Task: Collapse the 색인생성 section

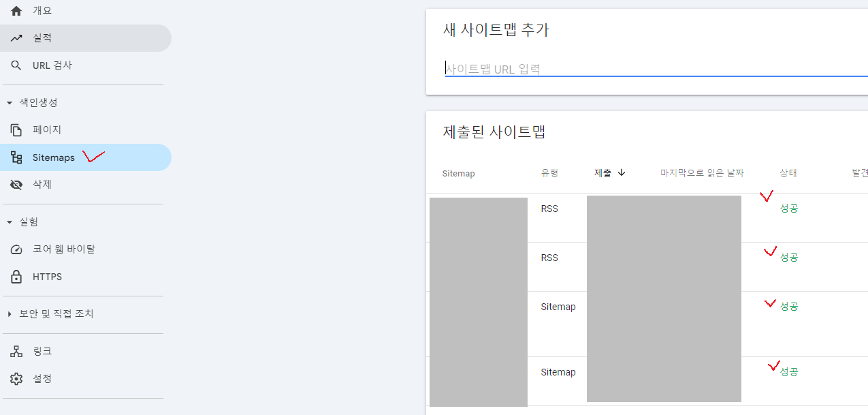Action: pyautogui.click(x=9, y=102)
